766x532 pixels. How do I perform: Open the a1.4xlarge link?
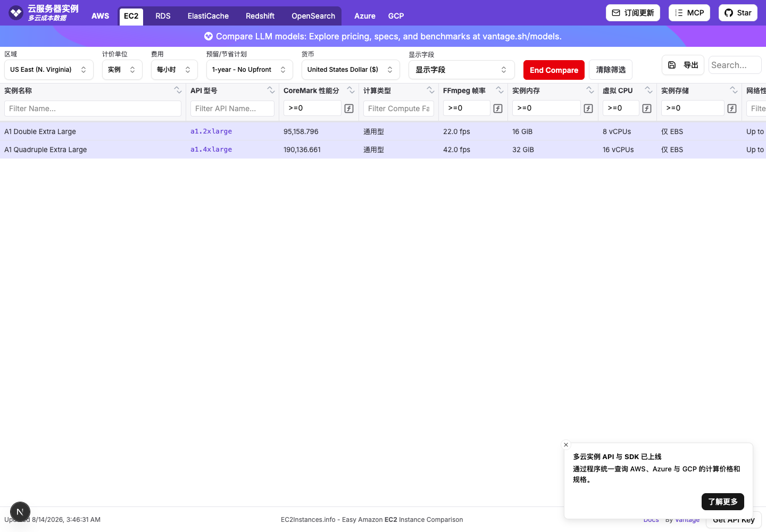click(x=211, y=149)
